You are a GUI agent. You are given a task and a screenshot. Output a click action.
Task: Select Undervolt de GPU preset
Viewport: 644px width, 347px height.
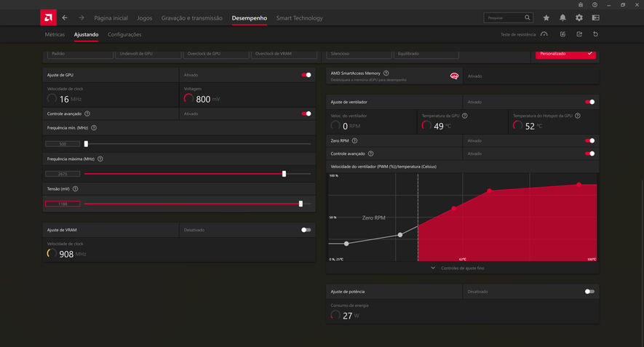tap(148, 54)
